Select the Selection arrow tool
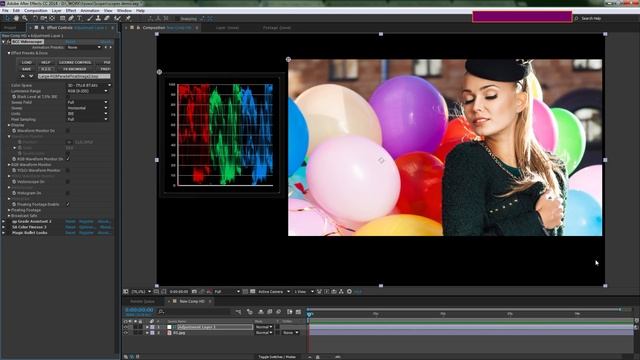This screenshot has height=360, width=640. tap(7, 18)
